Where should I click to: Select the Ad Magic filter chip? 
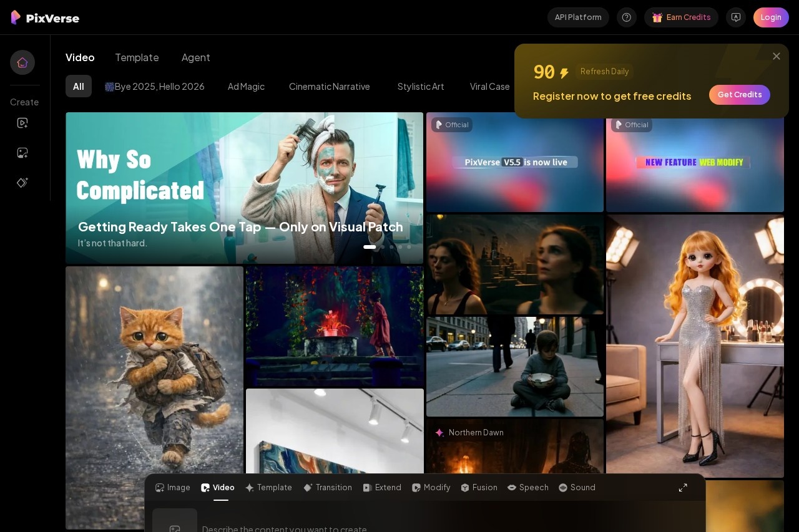[246, 87]
